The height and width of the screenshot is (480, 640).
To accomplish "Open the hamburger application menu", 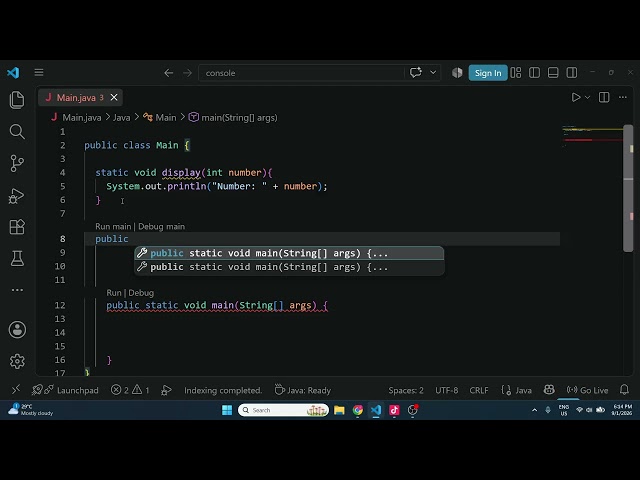I will [x=39, y=73].
